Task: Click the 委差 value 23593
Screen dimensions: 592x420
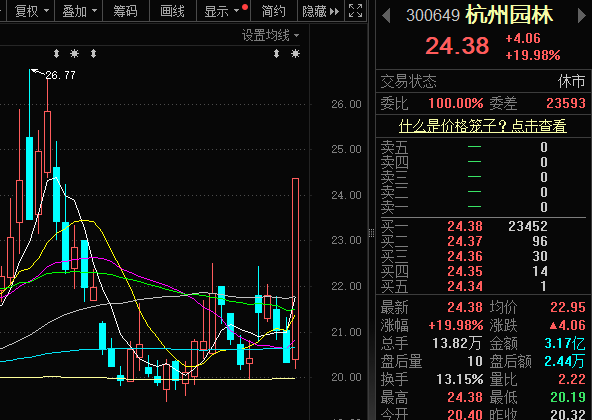Action: click(x=566, y=103)
